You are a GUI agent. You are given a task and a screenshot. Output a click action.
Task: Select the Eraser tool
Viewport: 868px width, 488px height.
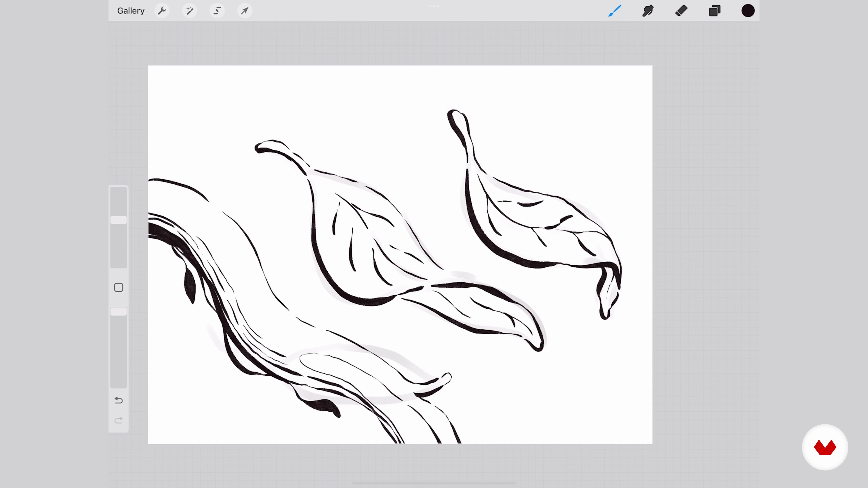(x=681, y=11)
